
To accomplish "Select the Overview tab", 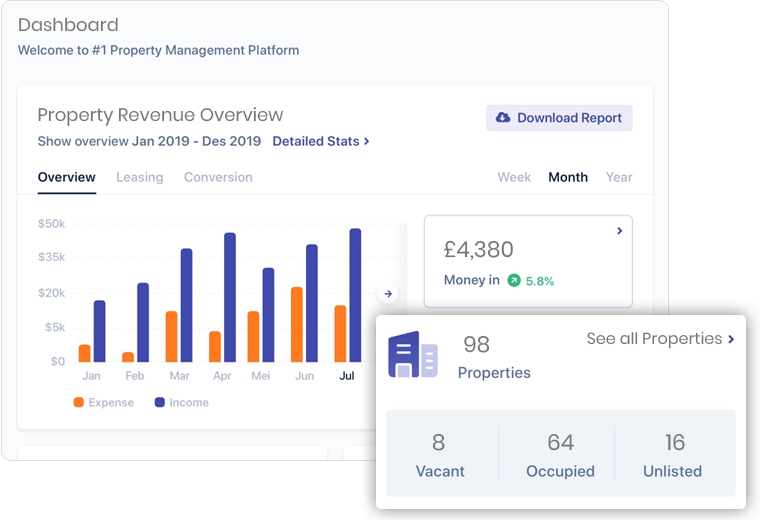I will [x=66, y=177].
